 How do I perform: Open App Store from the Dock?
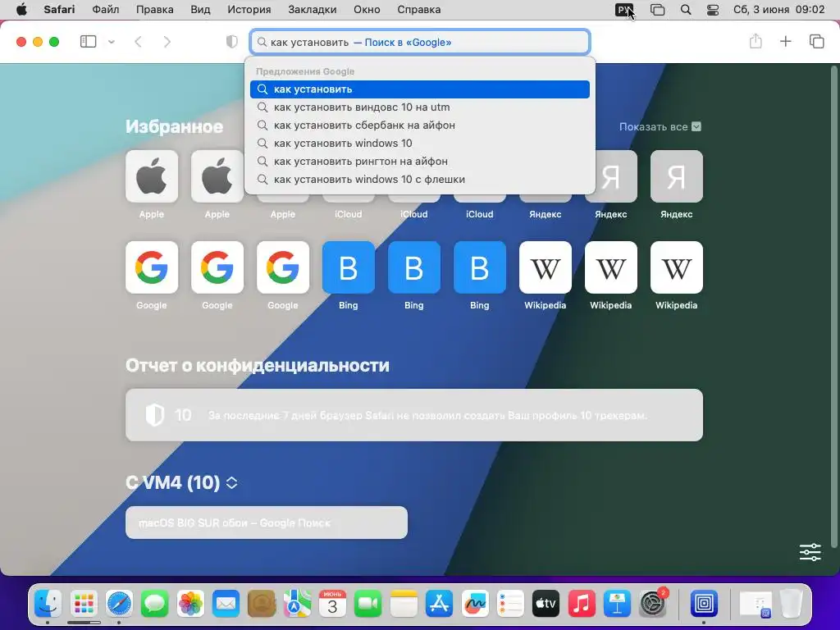click(x=440, y=605)
